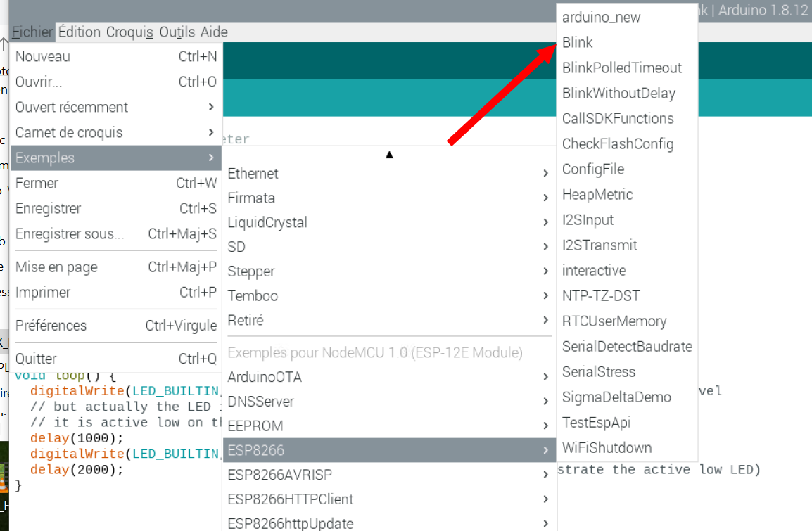The image size is (812, 531).
Task: Expand the EEPROM examples
Action: click(x=389, y=426)
